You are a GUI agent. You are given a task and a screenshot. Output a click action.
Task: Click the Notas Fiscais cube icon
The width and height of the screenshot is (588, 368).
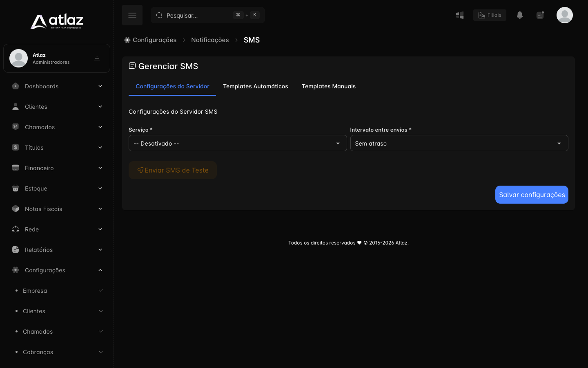(x=16, y=209)
